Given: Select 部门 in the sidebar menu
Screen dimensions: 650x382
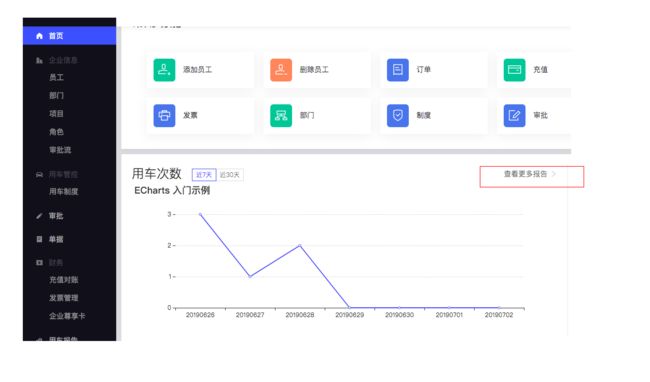Looking at the screenshot, I should (x=56, y=96).
